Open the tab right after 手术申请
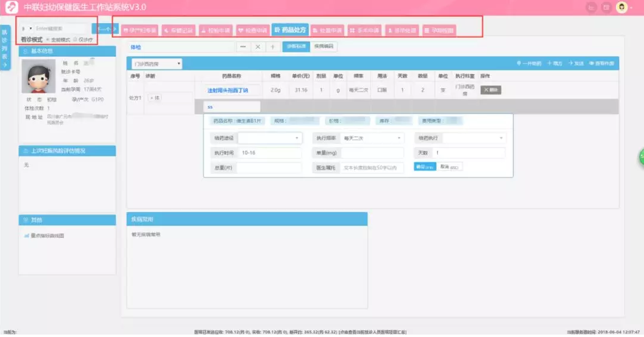Image resolution: width=644 pixels, height=337 pixels. pos(401,30)
